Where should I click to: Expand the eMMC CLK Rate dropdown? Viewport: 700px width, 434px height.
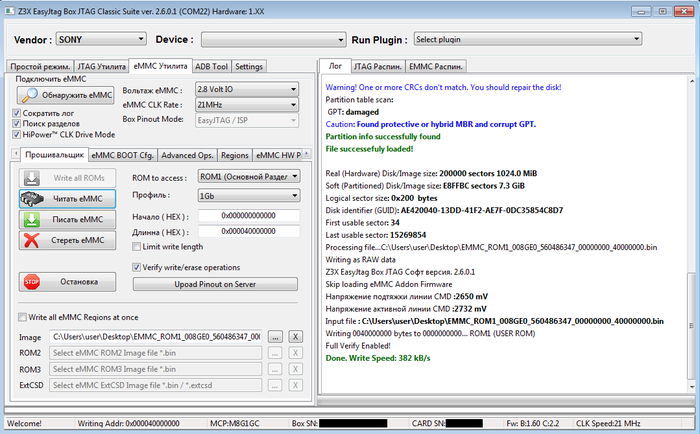(246, 104)
